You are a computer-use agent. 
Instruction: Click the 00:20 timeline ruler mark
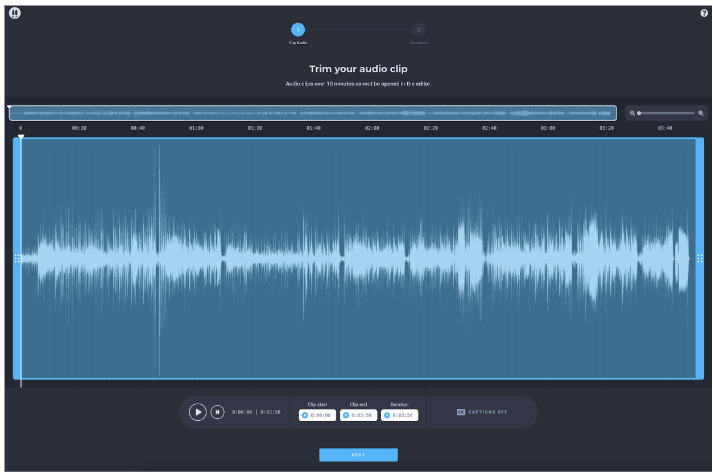pyautogui.click(x=79, y=128)
